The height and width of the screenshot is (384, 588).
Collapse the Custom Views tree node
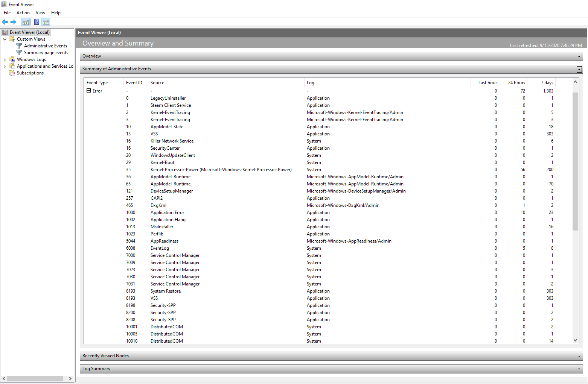pos(5,39)
